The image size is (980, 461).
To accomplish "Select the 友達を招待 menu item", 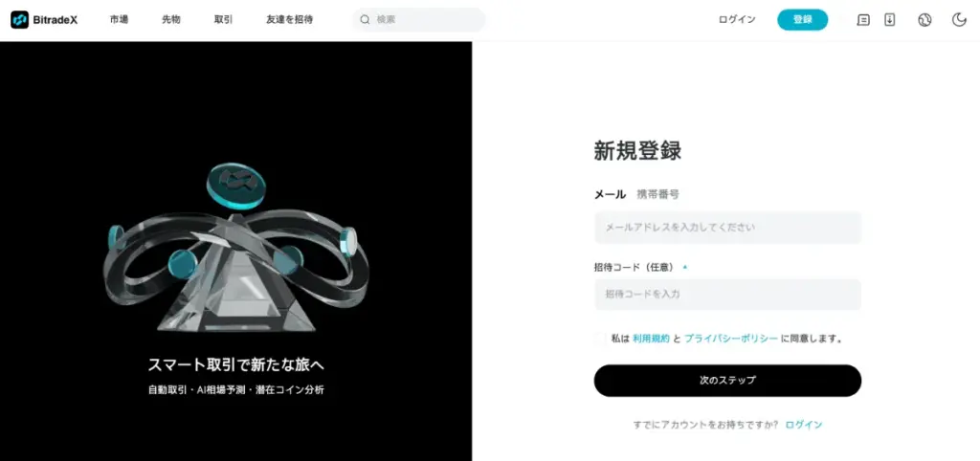I will (289, 19).
